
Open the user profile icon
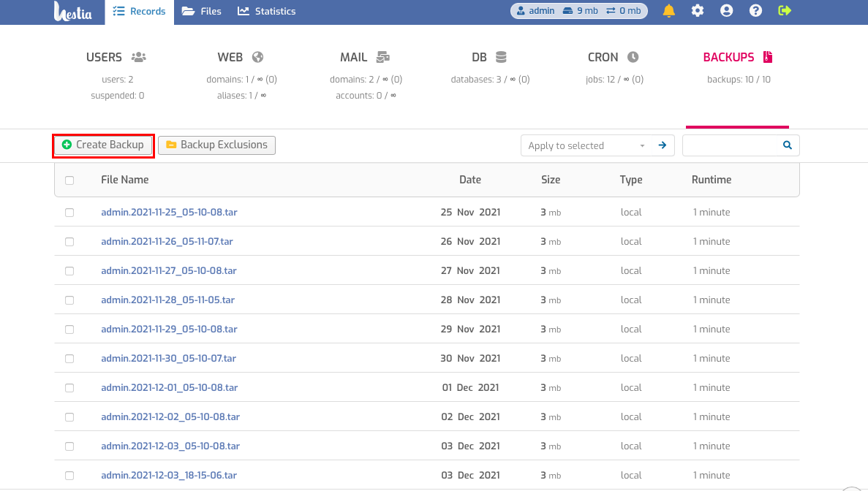pos(726,10)
